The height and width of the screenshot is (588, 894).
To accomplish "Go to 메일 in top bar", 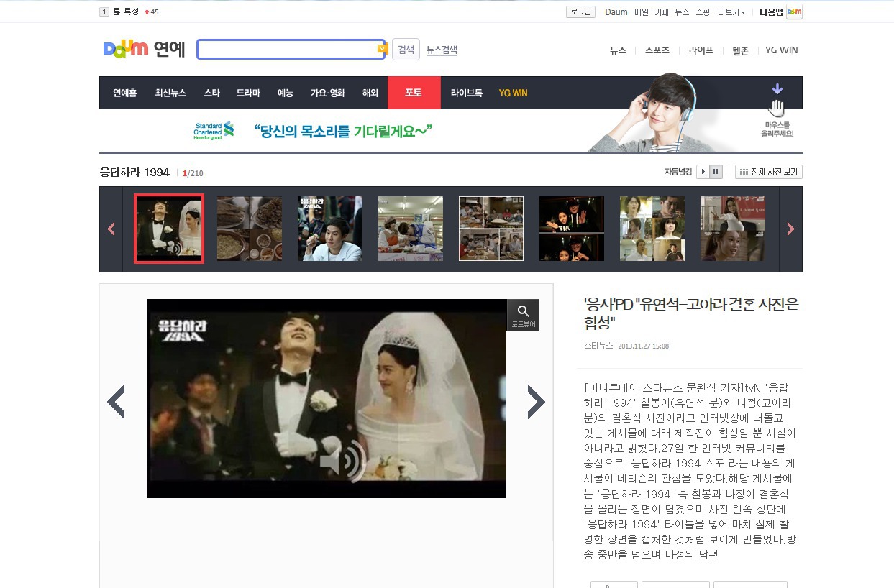I will 641,12.
